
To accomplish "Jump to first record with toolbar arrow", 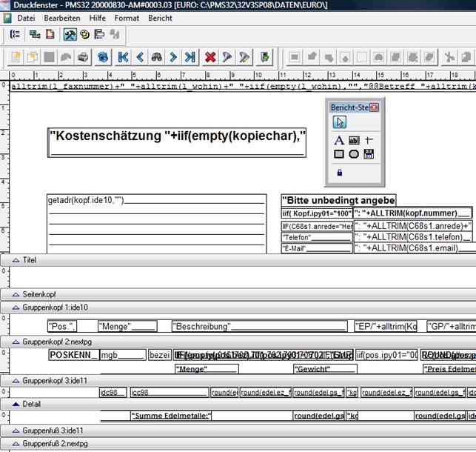I will pos(122,57).
